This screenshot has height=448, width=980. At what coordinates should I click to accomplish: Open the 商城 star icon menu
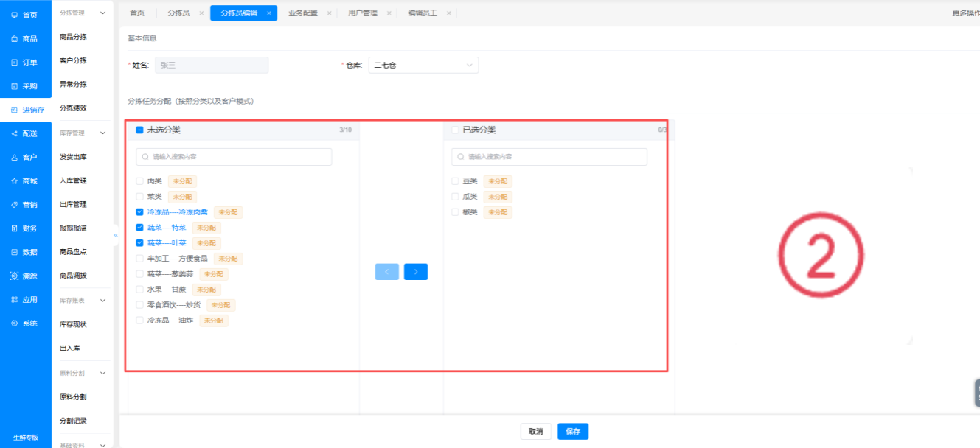pos(15,181)
